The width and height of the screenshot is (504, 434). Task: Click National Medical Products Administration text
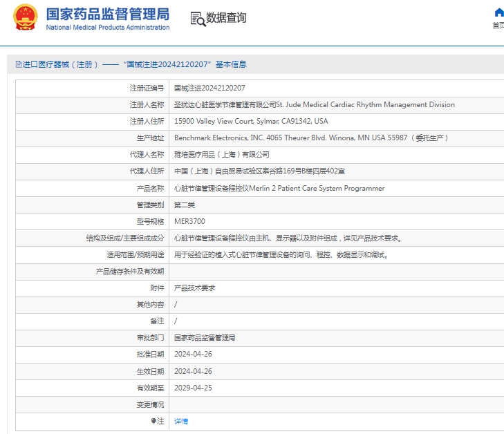click(108, 28)
